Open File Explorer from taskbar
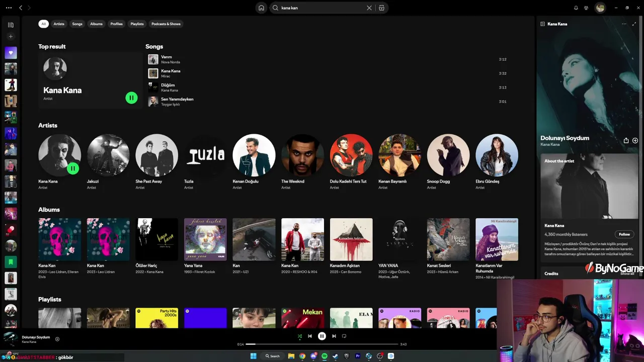 (291, 356)
